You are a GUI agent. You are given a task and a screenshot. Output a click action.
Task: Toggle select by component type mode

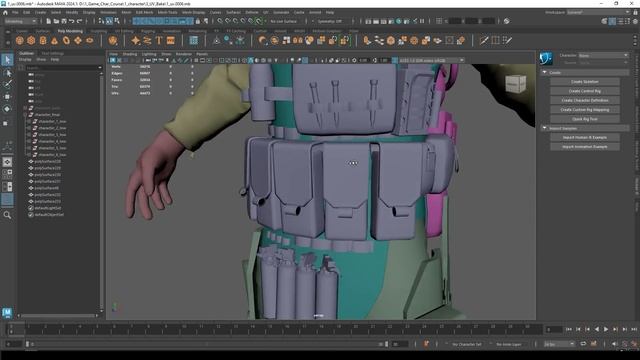117,21
